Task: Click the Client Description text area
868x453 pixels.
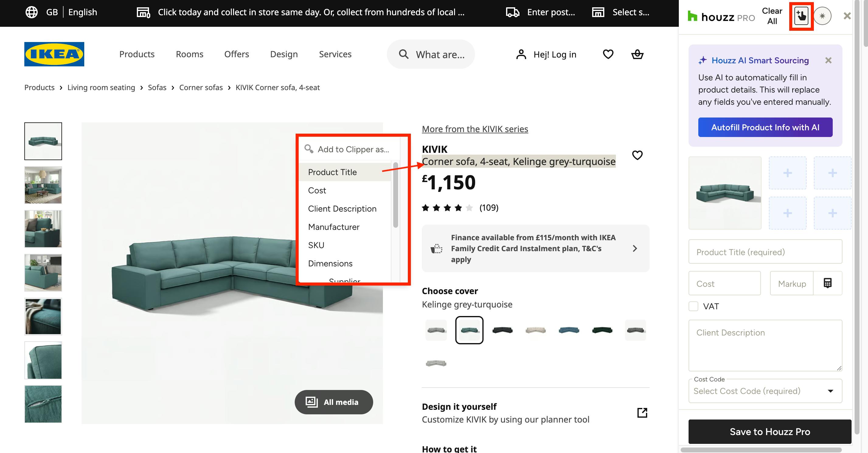Action: tap(765, 346)
